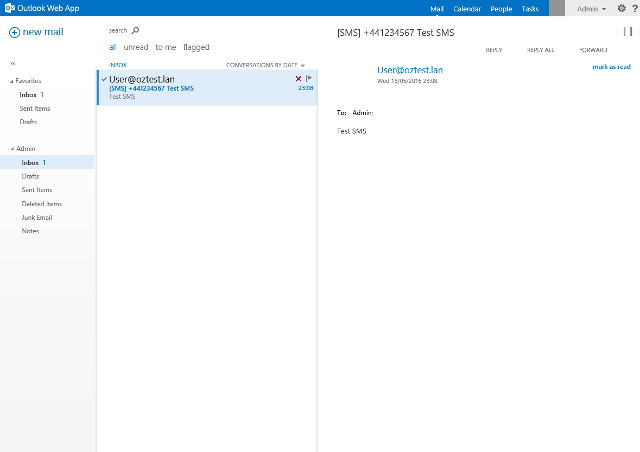Image resolution: width=640 pixels, height=452 pixels.
Task: Select Inbox under Admin mailbox
Action: pos(47,163)
